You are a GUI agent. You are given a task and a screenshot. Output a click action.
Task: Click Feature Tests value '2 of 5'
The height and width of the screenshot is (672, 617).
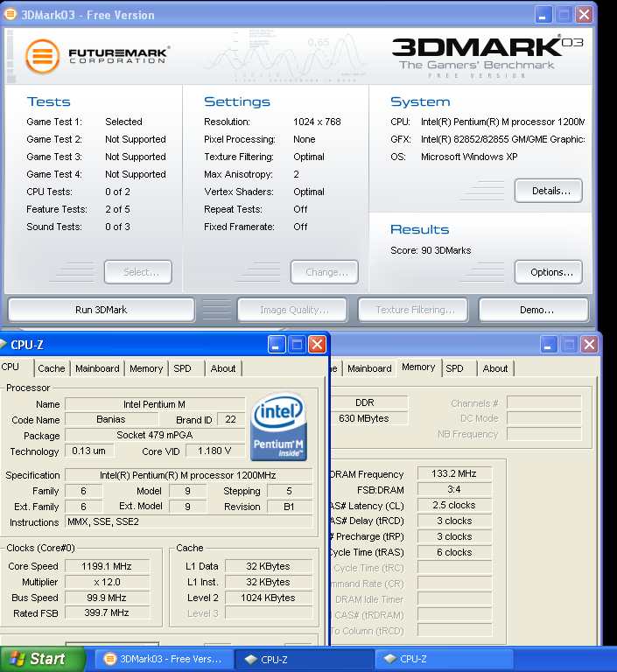pos(117,209)
